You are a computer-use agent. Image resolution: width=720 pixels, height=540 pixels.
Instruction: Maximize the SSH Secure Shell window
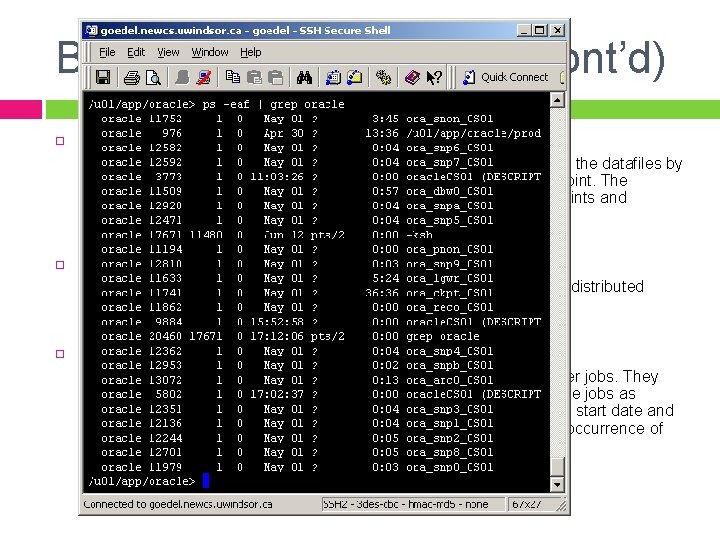[540, 30]
